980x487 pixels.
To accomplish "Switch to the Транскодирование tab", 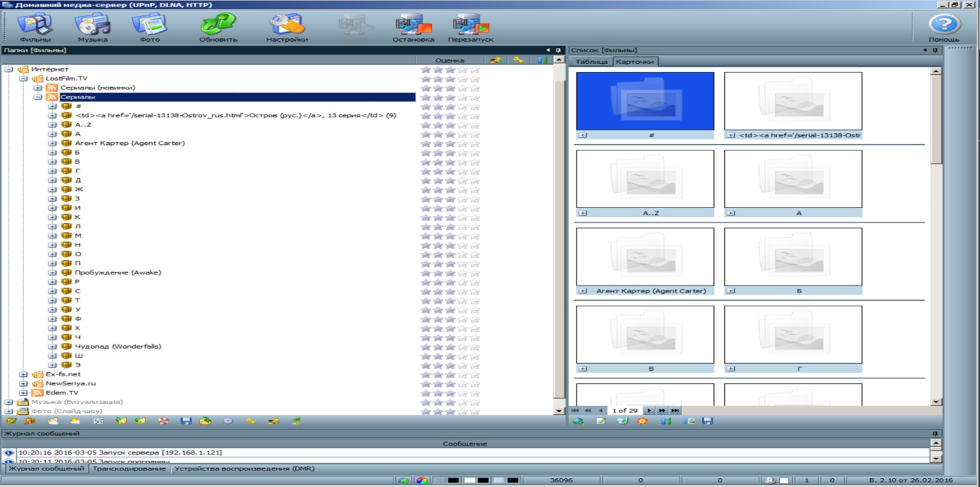I will click(x=129, y=469).
